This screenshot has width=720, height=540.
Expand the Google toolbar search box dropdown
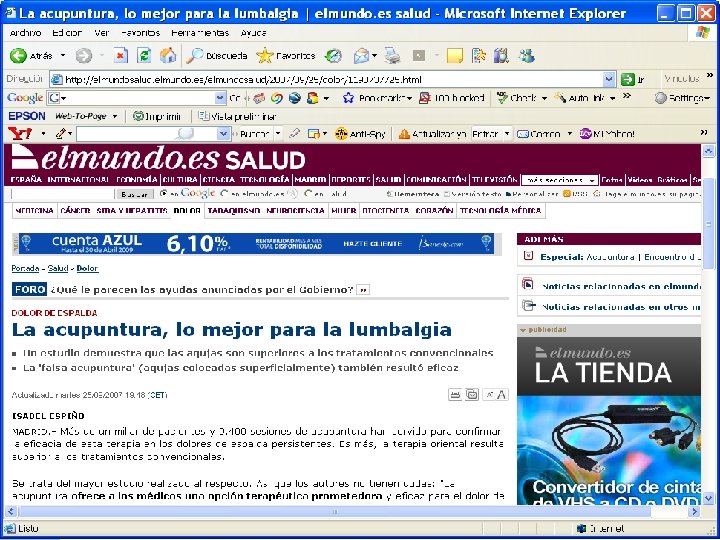click(221, 98)
